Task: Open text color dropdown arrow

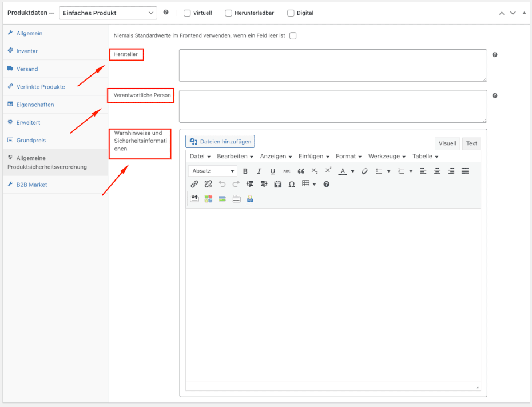Action: [x=352, y=171]
